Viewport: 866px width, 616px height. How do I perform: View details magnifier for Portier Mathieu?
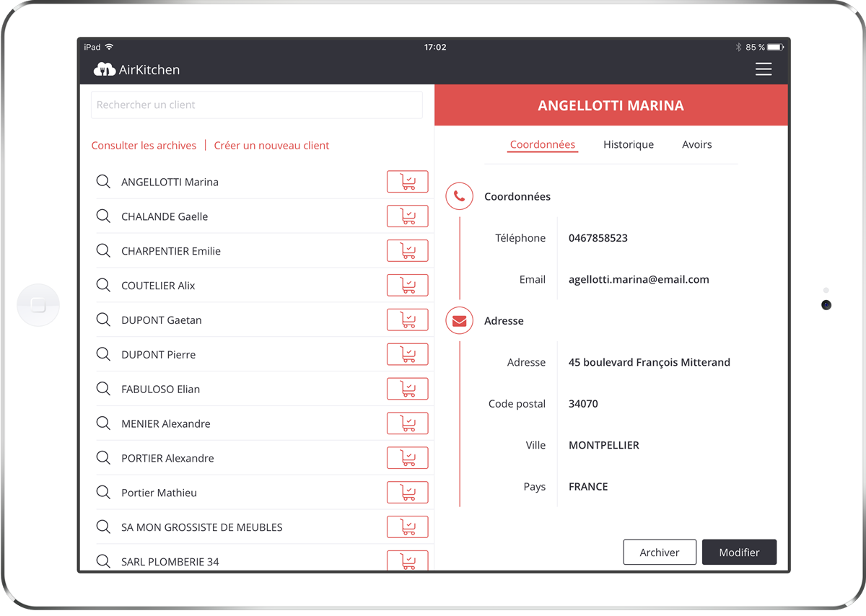click(103, 493)
